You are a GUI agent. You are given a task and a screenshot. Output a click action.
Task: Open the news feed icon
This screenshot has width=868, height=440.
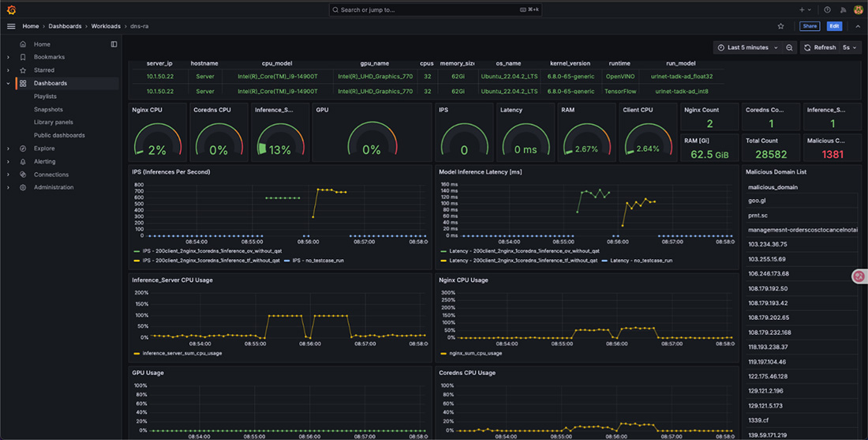(843, 9)
